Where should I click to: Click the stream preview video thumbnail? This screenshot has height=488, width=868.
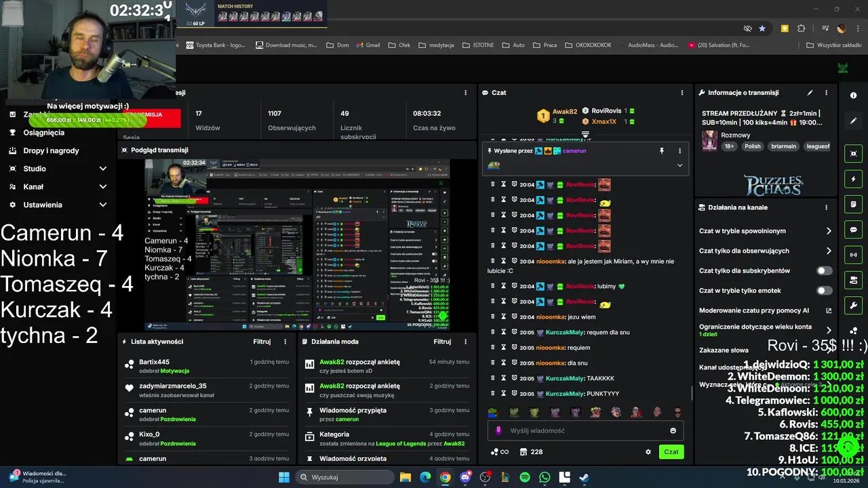pyautogui.click(x=297, y=245)
